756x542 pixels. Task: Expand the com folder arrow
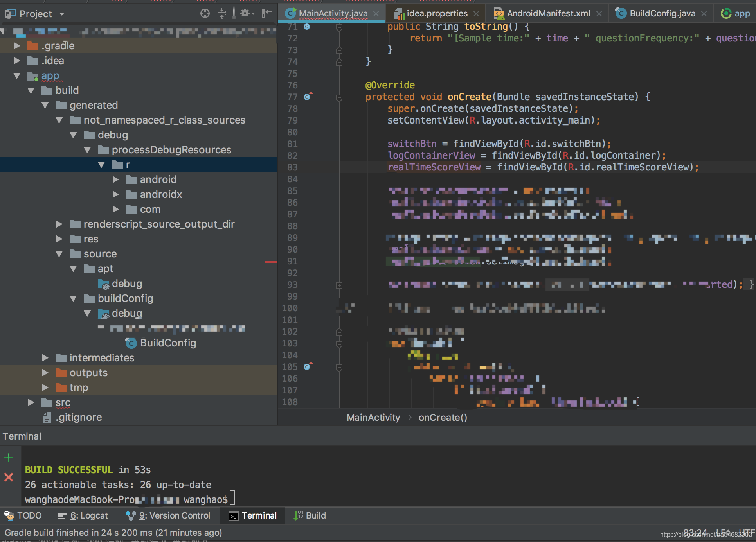[x=115, y=209]
